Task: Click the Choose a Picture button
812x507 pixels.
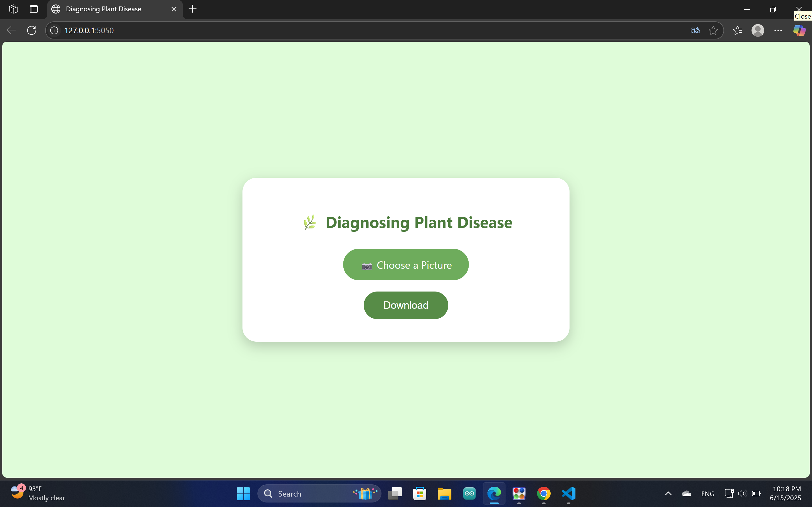Action: (x=405, y=264)
